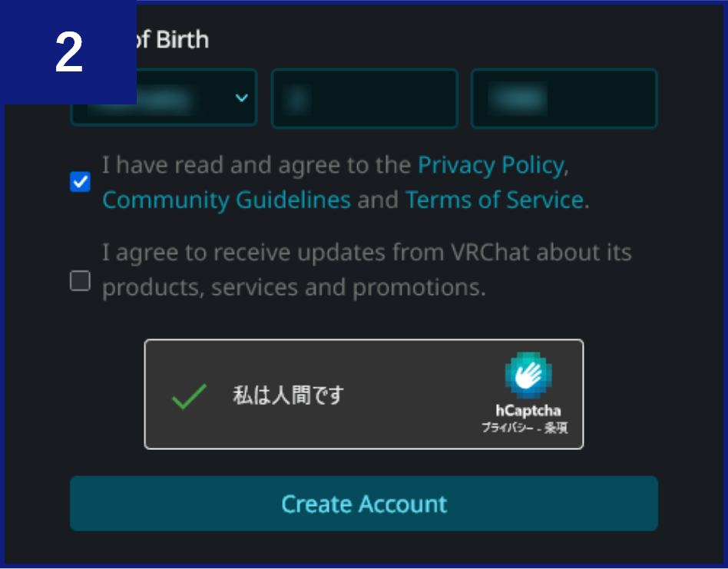
Task: Focus the birth day field
Action: tap(365, 98)
